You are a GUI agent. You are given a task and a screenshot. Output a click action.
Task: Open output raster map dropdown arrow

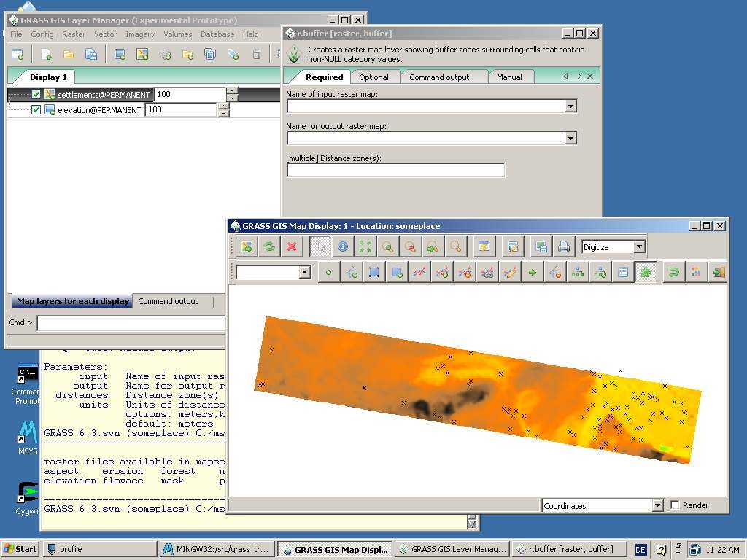tap(570, 138)
